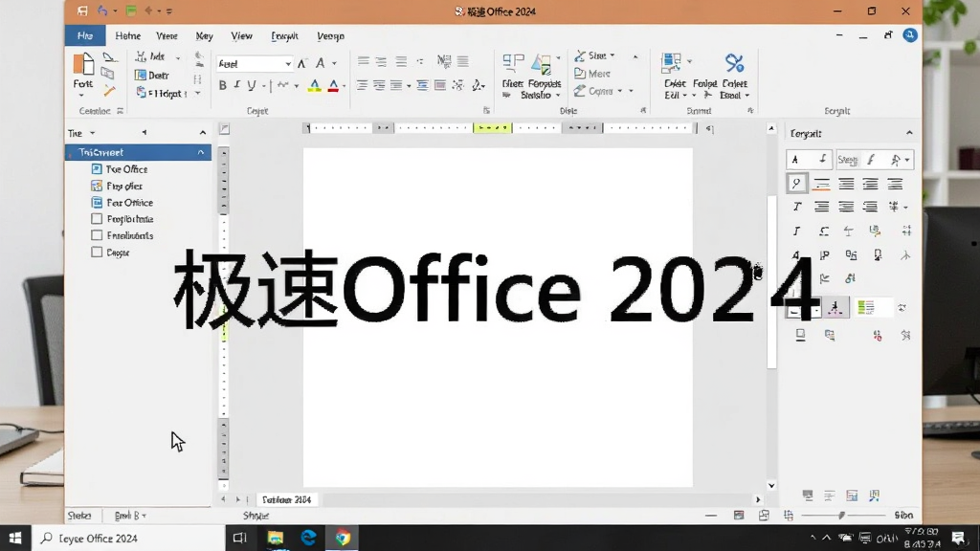Click the Cnlett Eroel button
The height and width of the screenshot is (551, 980).
coord(734,77)
